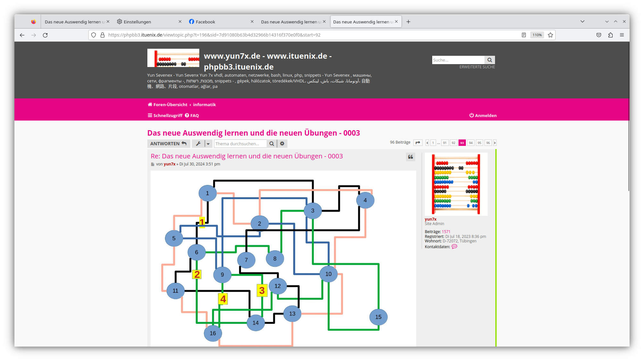Click the ANTWORTEN reply button
The height and width of the screenshot is (361, 644).
[169, 144]
